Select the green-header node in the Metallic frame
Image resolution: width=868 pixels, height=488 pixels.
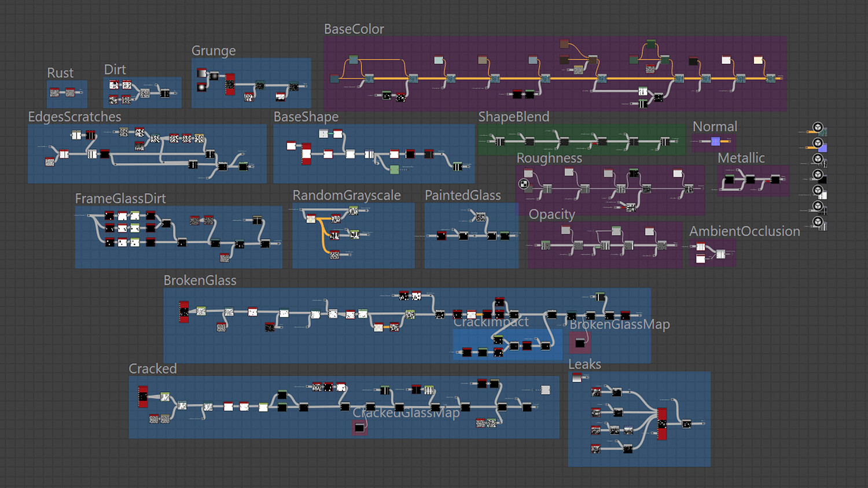[729, 179]
